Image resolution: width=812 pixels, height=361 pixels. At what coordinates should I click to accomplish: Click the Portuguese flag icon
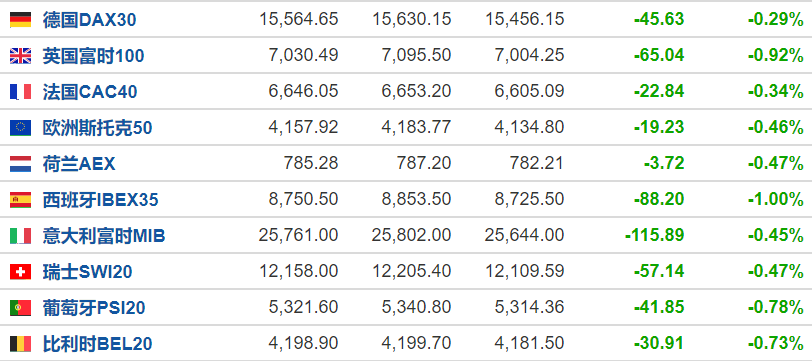pyautogui.click(x=20, y=308)
